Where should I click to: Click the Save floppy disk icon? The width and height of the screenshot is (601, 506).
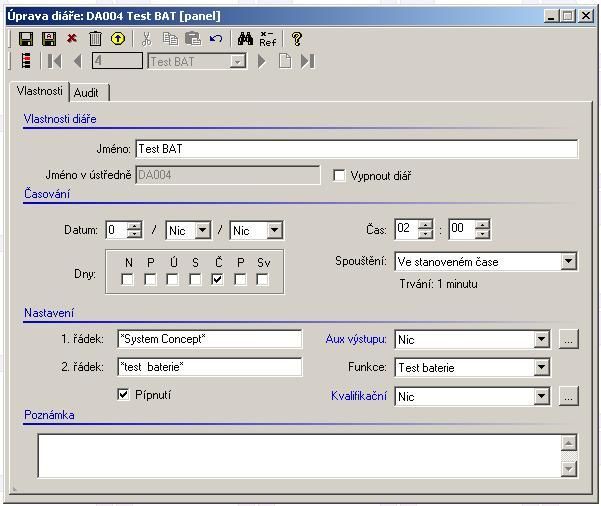tap(26, 39)
